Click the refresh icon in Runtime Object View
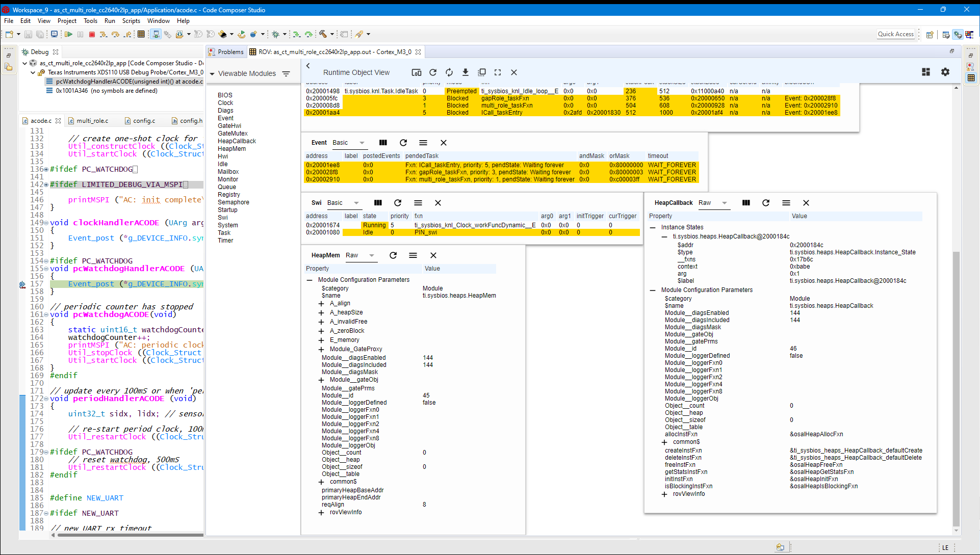Image resolution: width=980 pixels, height=555 pixels. pos(433,72)
